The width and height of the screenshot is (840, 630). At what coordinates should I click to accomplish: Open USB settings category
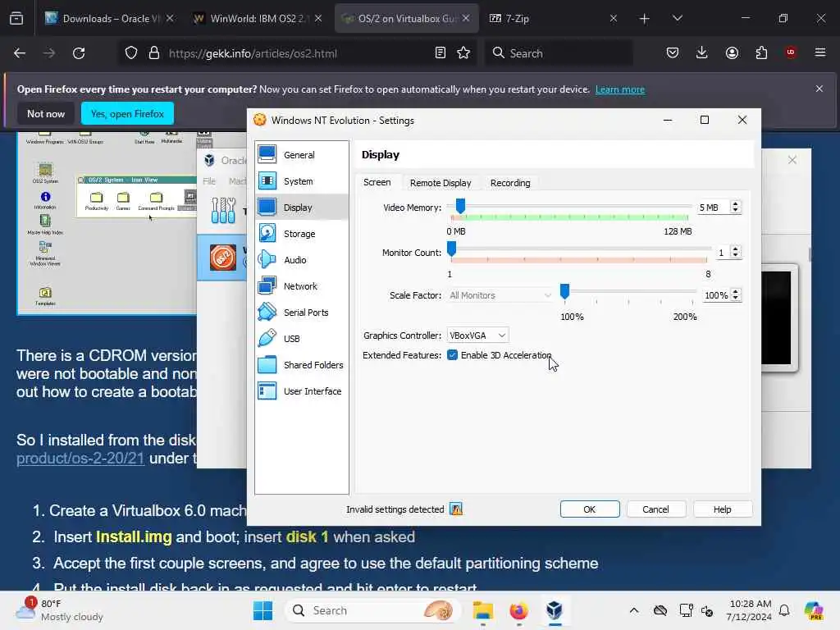302,339
